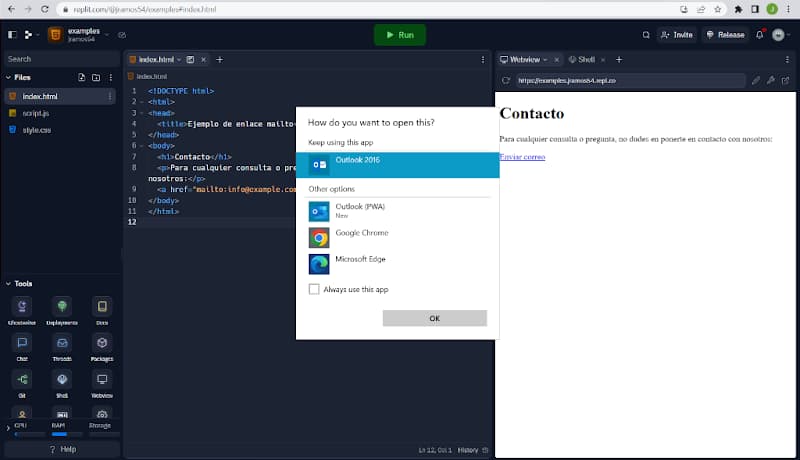Click the notifications bell icon
This screenshot has width=800, height=460.
760,35
